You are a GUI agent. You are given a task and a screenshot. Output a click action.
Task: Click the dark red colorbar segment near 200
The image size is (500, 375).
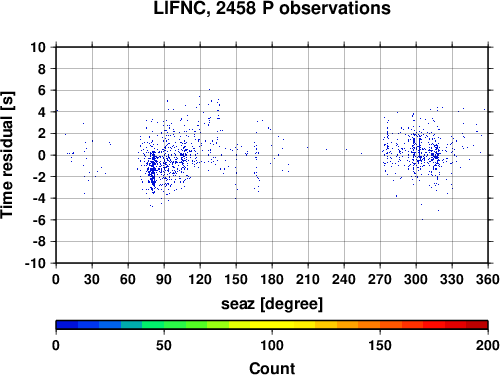tap(477, 325)
